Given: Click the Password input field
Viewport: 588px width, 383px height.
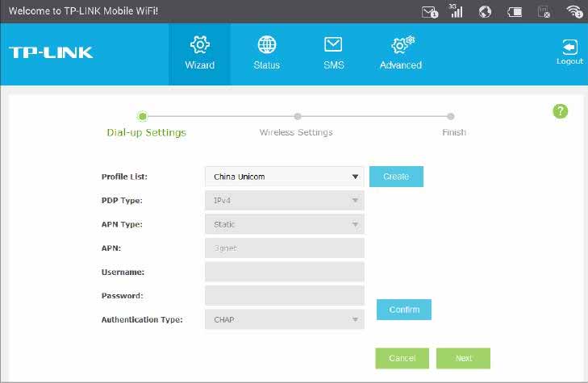Looking at the screenshot, I should tap(284, 296).
